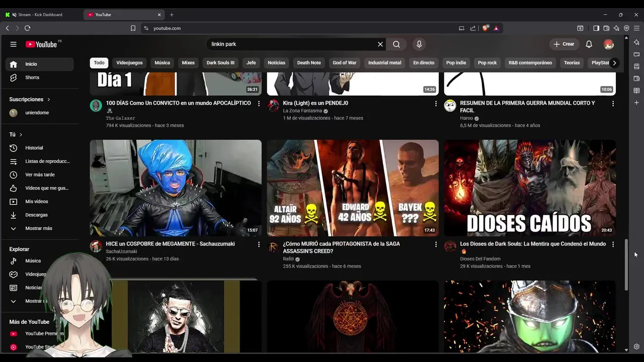Expand Mostrar más under the Tú section
This screenshot has width=644, height=362.
click(40, 228)
